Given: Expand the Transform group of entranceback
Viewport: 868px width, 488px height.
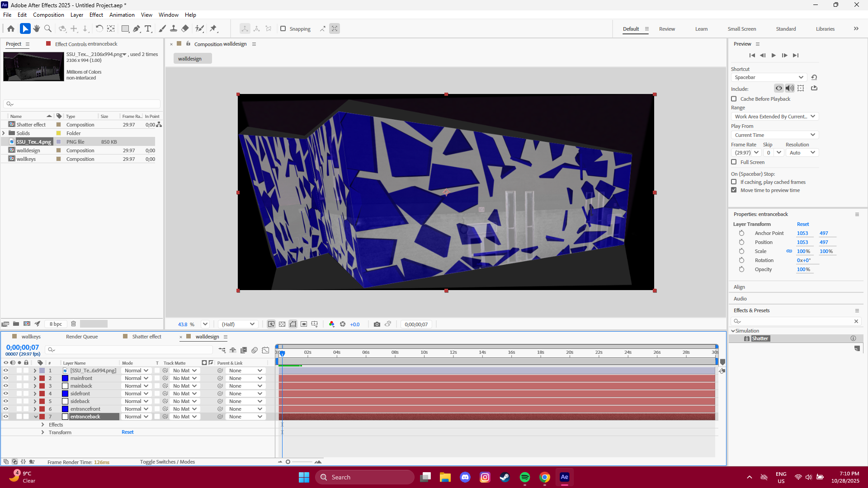Looking at the screenshot, I should click(42, 432).
